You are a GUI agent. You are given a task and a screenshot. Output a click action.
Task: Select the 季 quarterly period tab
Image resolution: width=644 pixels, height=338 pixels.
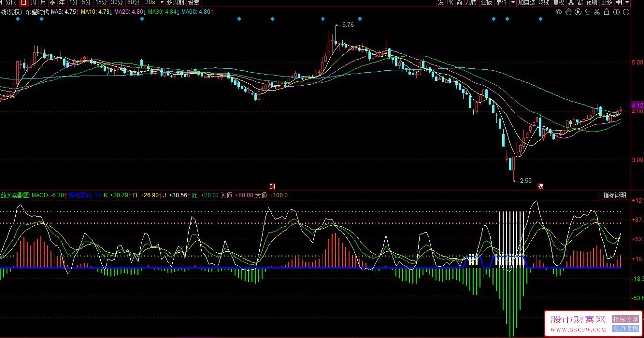(52, 2)
